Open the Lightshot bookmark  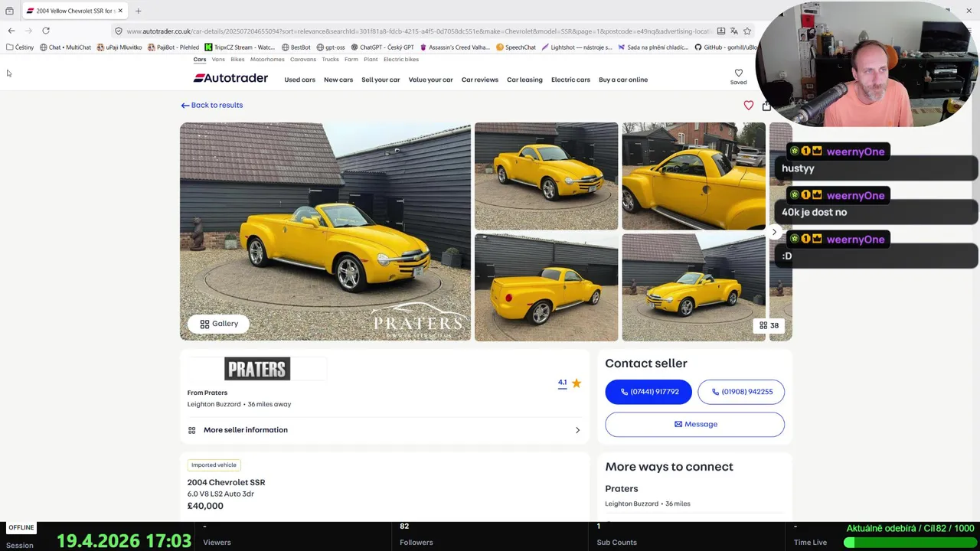click(x=577, y=47)
